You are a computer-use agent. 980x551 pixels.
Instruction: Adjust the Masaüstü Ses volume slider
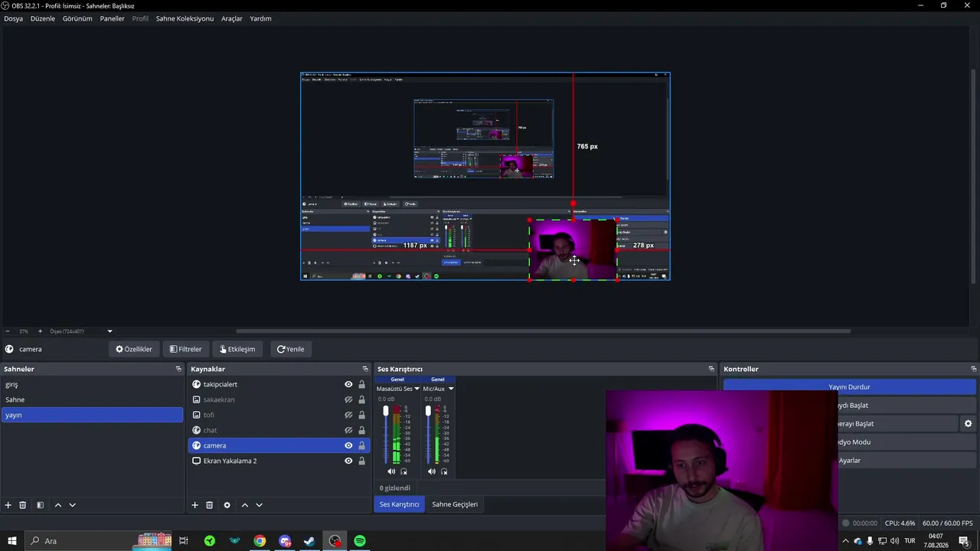(x=385, y=434)
